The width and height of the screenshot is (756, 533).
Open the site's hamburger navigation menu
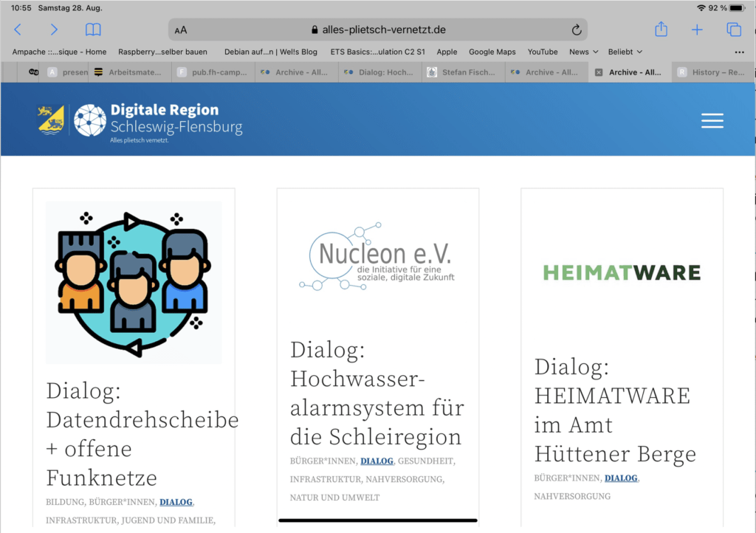(x=712, y=120)
